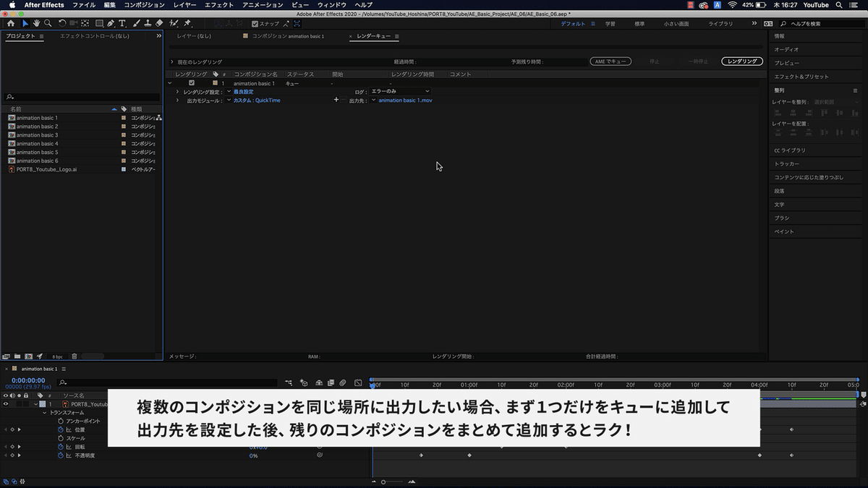
Task: Select the Eraser tool
Action: point(159,24)
